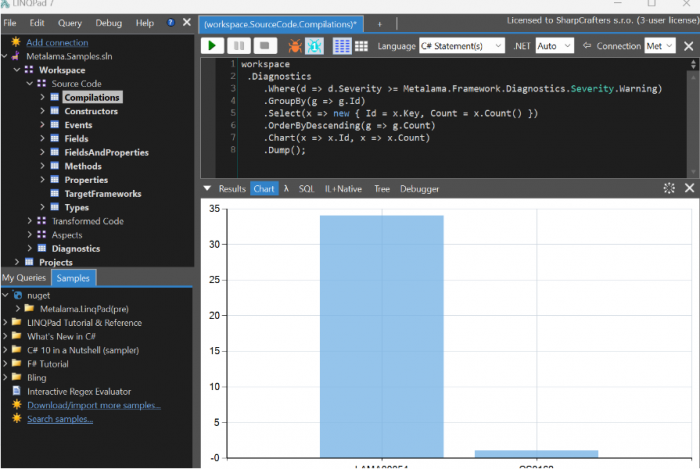Image resolution: width=700 pixels, height=469 pixels.
Task: Click the connection arrow icon
Action: tap(587, 46)
